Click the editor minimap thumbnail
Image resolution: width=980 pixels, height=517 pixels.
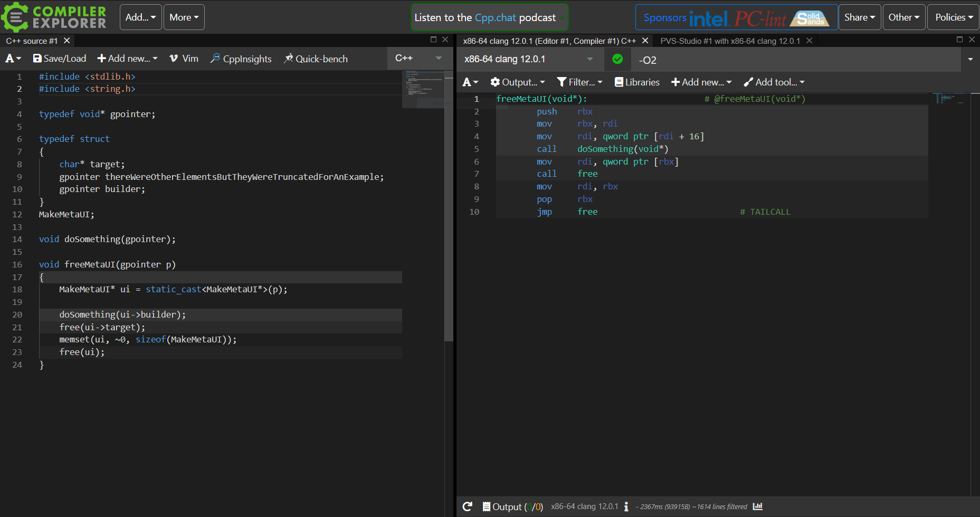click(423, 89)
